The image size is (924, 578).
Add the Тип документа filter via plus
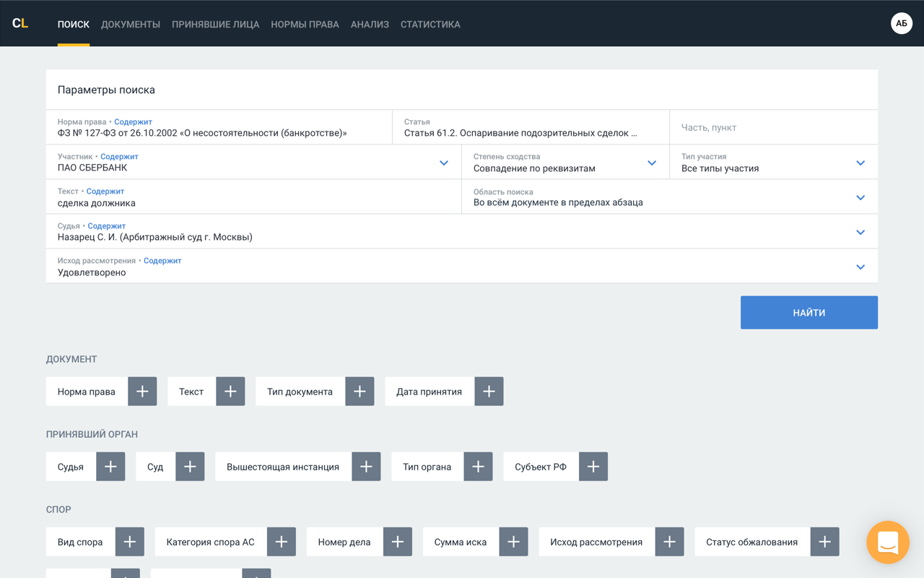(359, 392)
